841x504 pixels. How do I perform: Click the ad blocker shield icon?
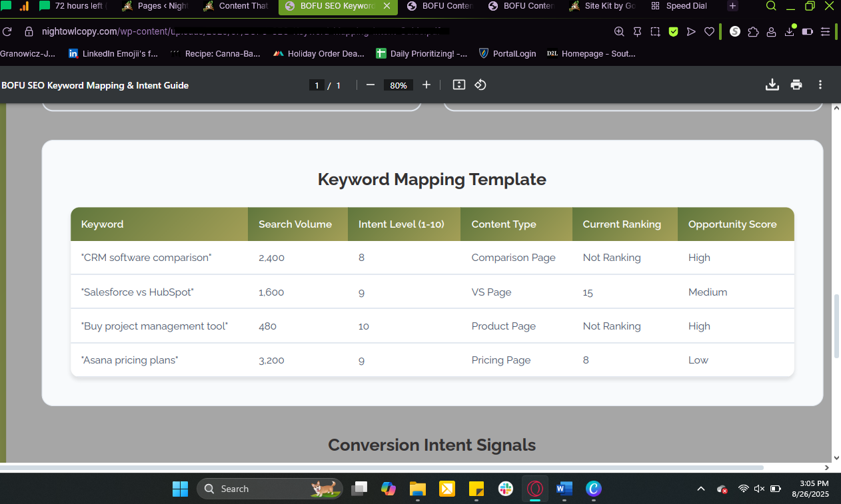coord(674,32)
